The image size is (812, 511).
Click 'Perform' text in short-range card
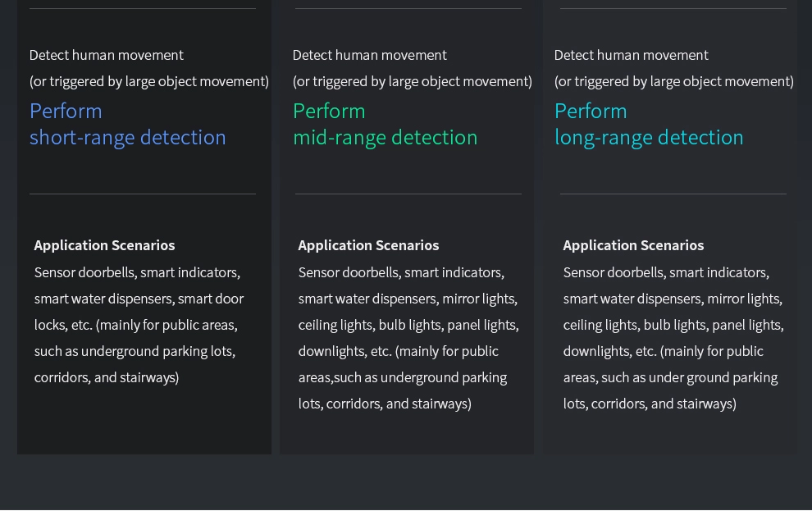(x=66, y=111)
